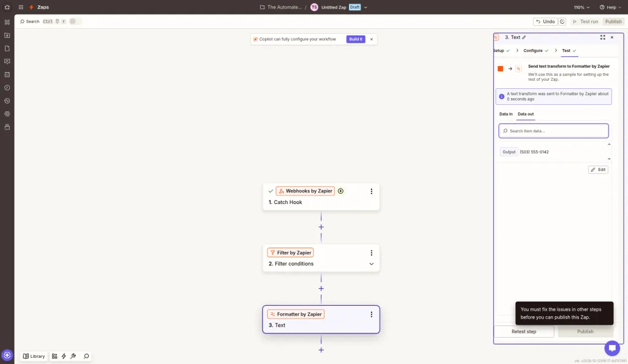
Task: Open the add-apps grid icon in bottom toolbar
Action: [x=55, y=356]
